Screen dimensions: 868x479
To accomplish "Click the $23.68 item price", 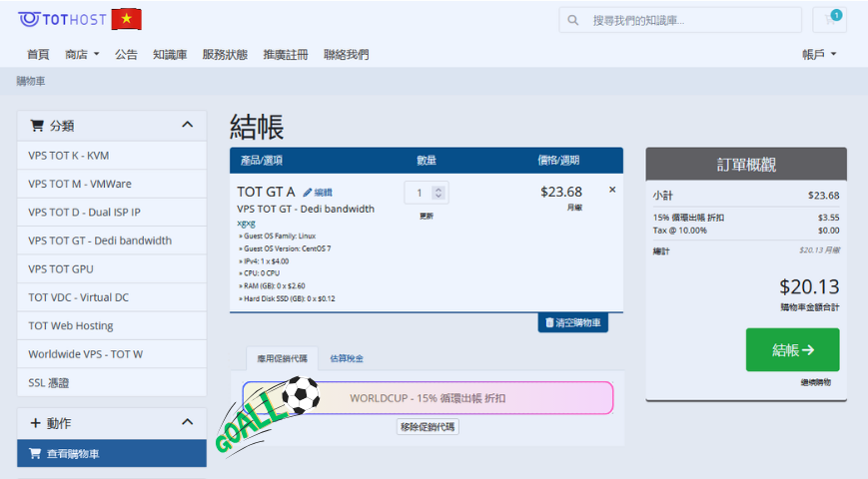I will (560, 192).
